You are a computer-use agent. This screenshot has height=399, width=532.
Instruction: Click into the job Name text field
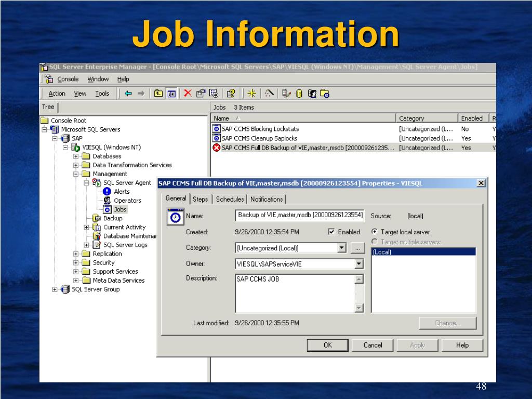pos(300,215)
